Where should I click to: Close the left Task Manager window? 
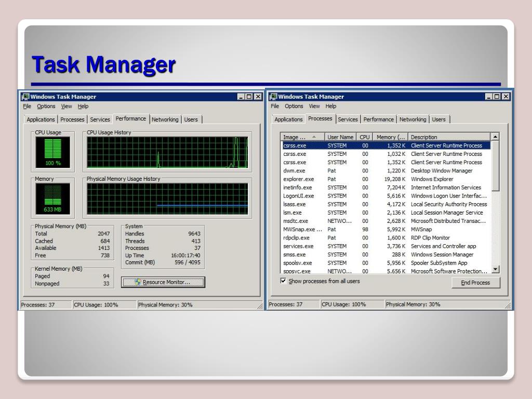pos(258,97)
